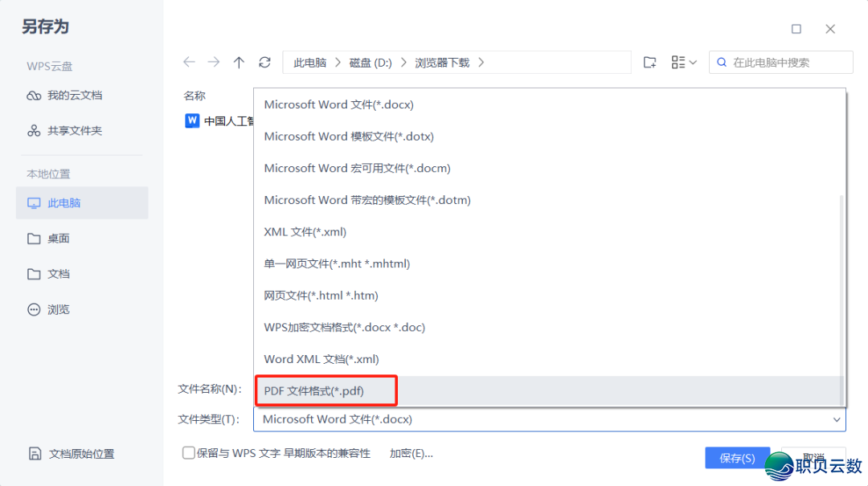This screenshot has width=868, height=486.
Task: Select PDF 文件格式(*.pdf) option
Action: click(x=548, y=390)
